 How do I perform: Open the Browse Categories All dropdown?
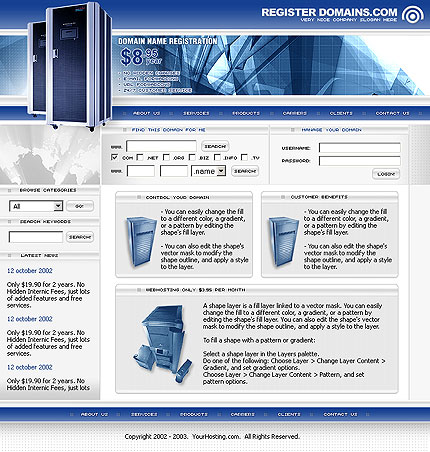point(36,206)
